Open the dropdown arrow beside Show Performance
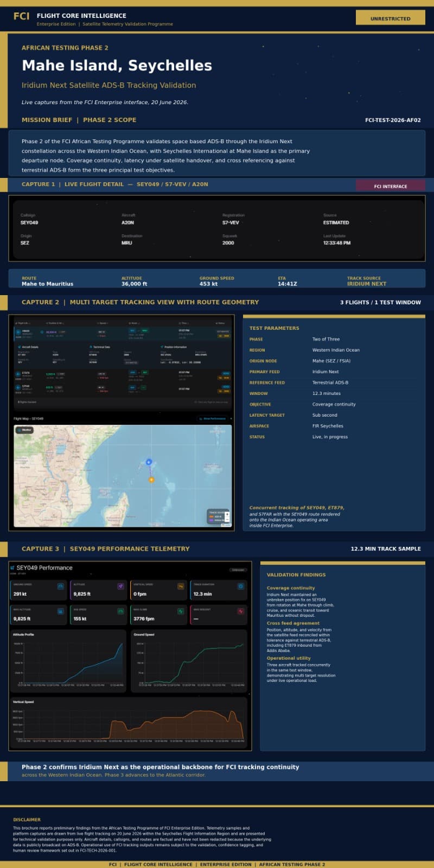The image size is (434, 868). [231, 419]
